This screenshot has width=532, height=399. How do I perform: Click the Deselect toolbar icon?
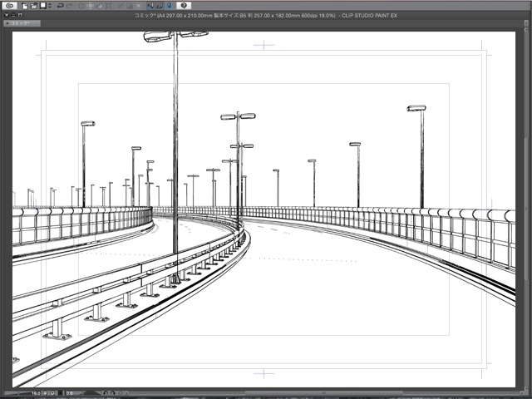click(121, 6)
